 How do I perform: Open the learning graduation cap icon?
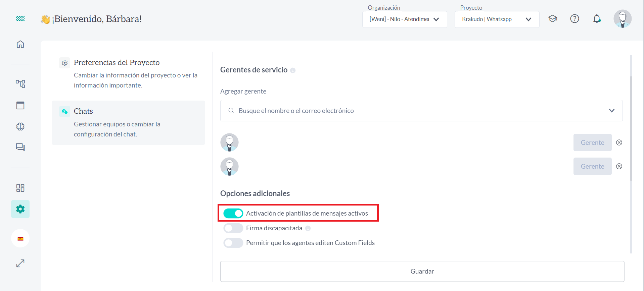(x=553, y=19)
